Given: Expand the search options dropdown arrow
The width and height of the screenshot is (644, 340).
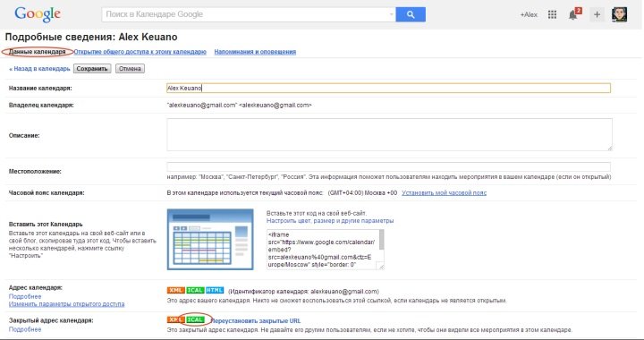Looking at the screenshot, I should click(x=391, y=14).
